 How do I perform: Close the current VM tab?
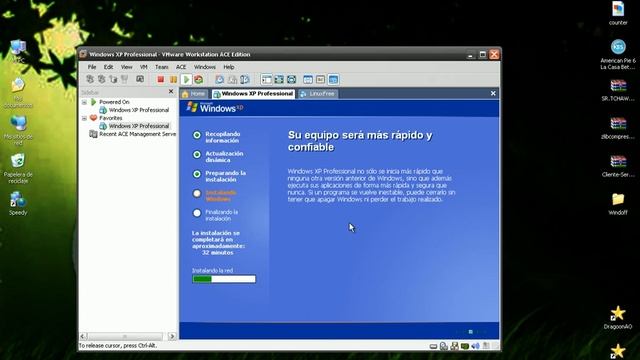point(493,93)
